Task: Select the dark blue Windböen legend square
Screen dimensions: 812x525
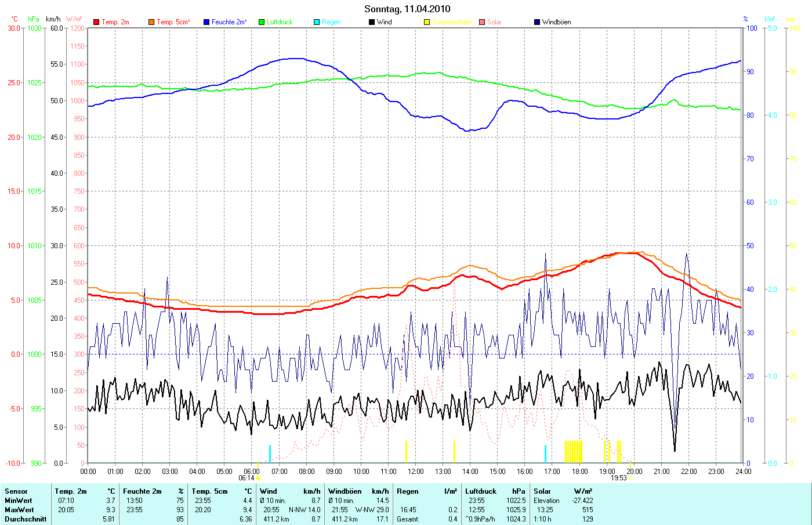Action: click(x=537, y=22)
